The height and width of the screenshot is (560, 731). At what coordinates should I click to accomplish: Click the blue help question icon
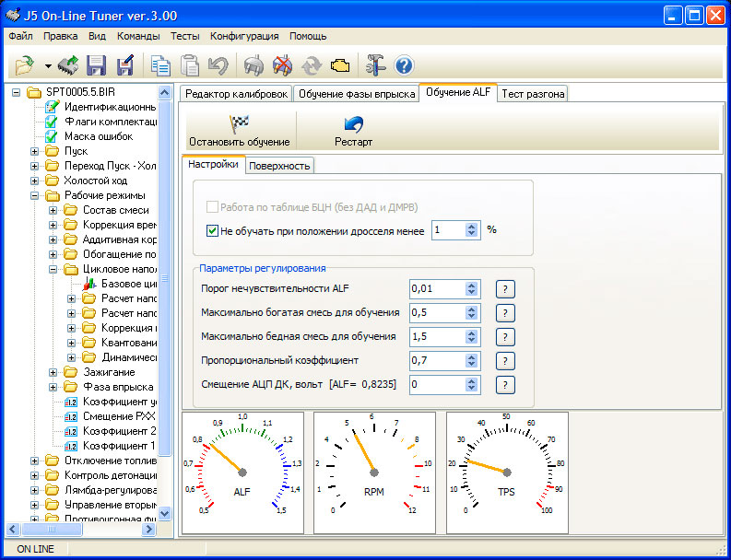(404, 65)
